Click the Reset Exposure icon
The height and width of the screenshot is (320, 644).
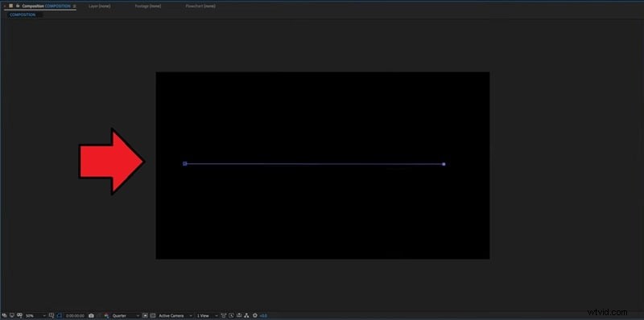(x=255, y=315)
